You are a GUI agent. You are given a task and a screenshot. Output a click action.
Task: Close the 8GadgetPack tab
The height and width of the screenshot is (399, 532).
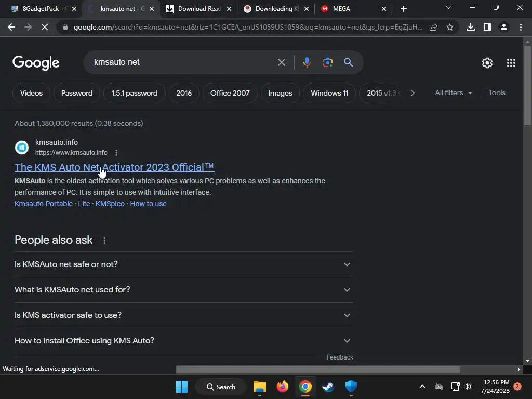[74, 9]
